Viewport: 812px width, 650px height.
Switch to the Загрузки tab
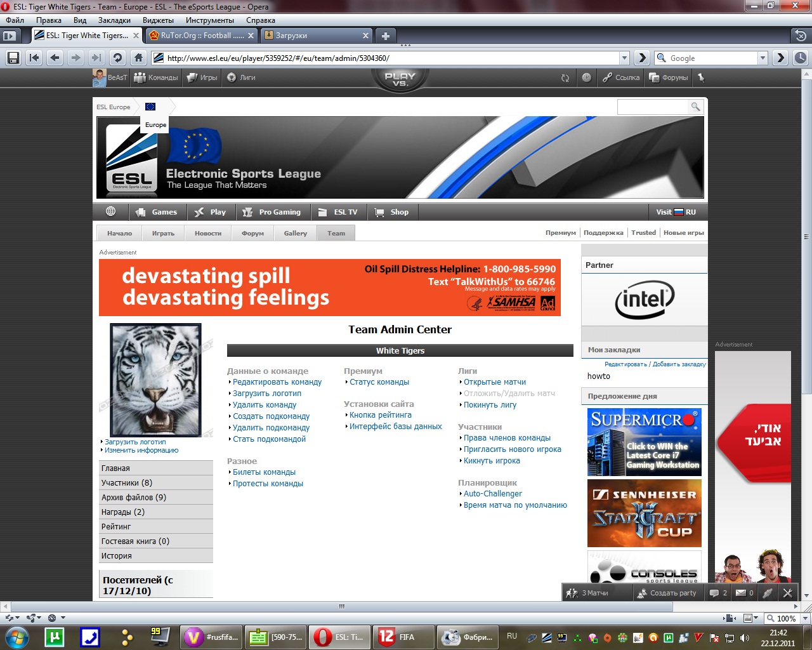[317, 36]
